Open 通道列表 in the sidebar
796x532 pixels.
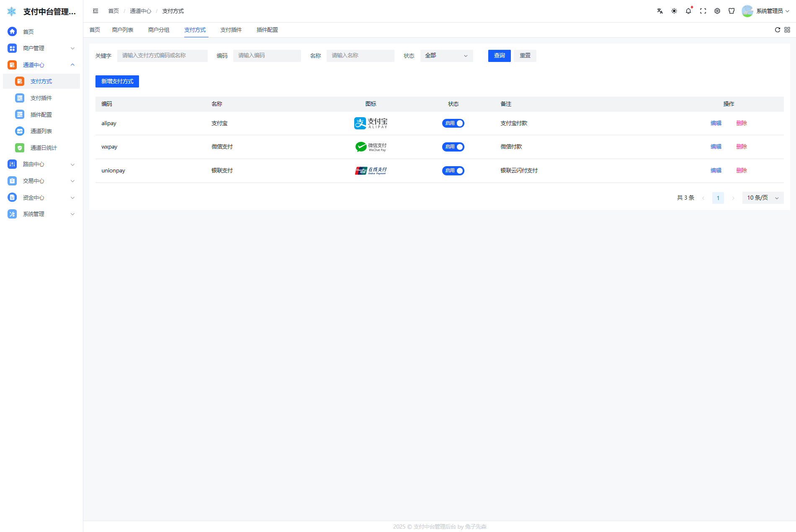pos(41,131)
